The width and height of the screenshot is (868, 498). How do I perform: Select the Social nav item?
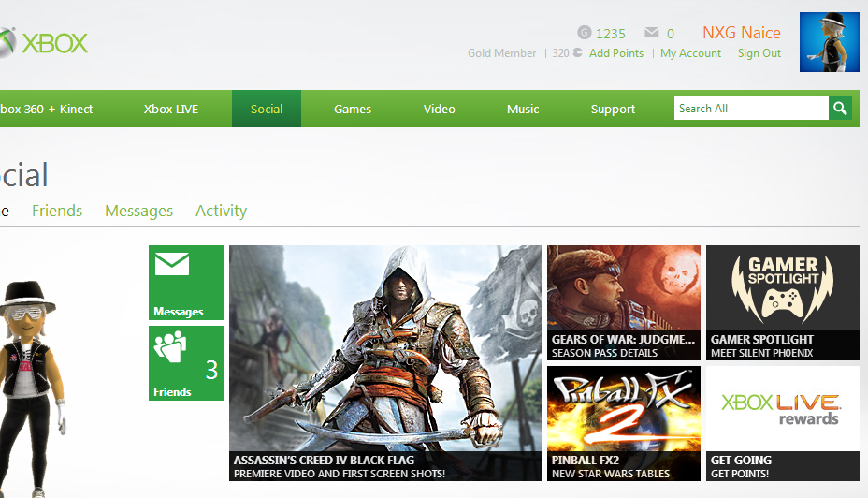[x=267, y=110]
